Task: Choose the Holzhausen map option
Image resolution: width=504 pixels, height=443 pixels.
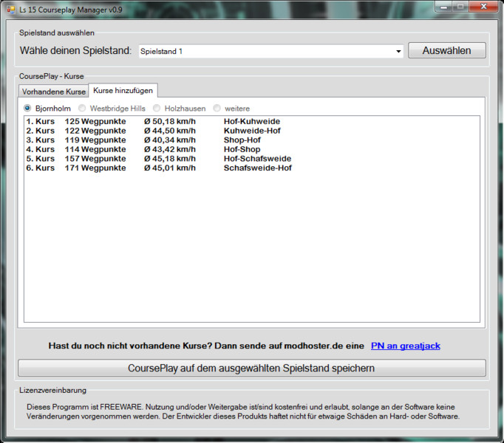Action: coord(157,109)
